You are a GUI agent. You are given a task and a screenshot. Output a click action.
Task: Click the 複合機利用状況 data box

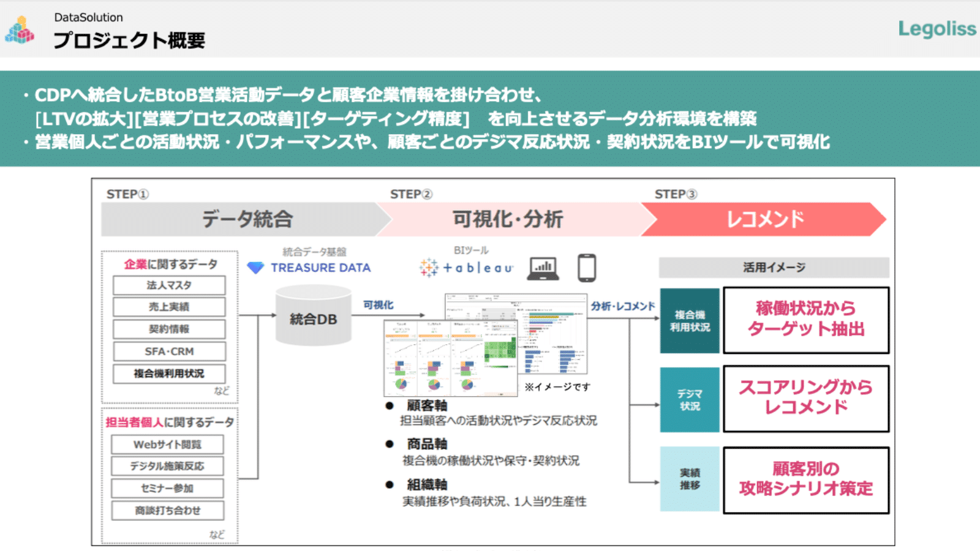pos(169,373)
